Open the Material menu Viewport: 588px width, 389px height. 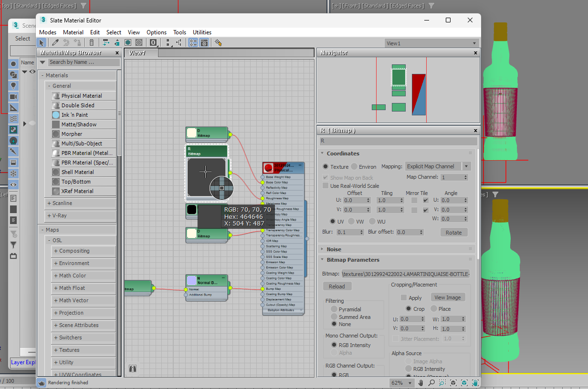[73, 32]
